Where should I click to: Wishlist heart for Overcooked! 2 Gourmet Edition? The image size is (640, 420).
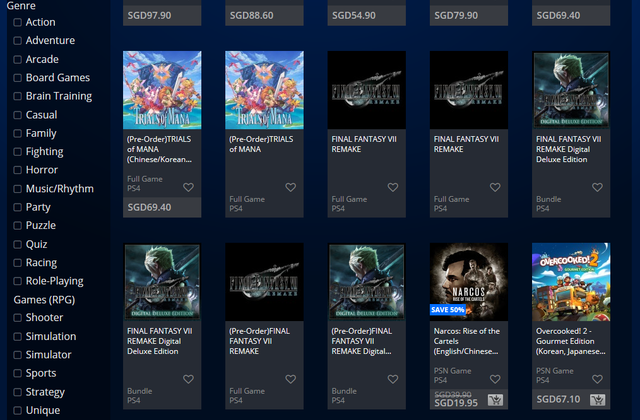pos(598,379)
